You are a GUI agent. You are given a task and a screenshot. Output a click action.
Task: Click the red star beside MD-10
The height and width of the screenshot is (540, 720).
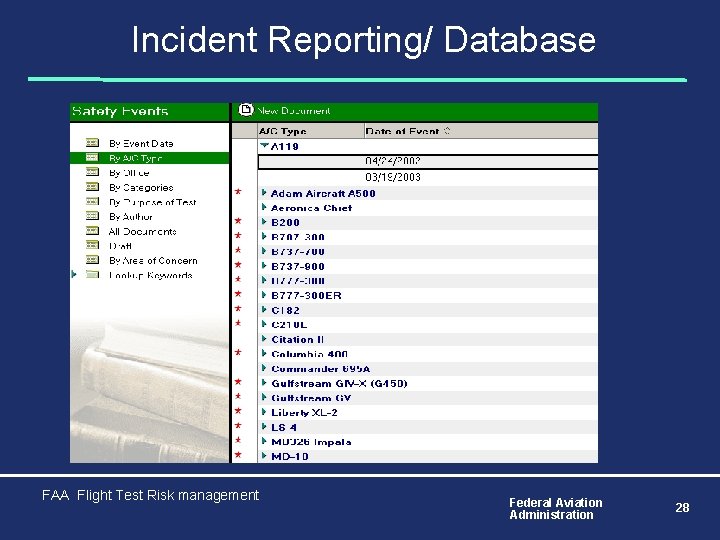238,456
